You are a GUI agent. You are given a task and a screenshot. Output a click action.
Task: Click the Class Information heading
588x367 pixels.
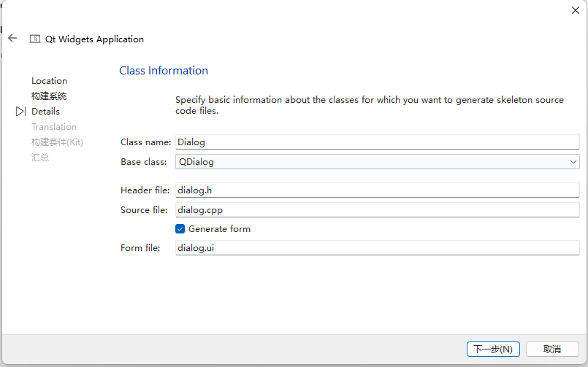tap(164, 70)
